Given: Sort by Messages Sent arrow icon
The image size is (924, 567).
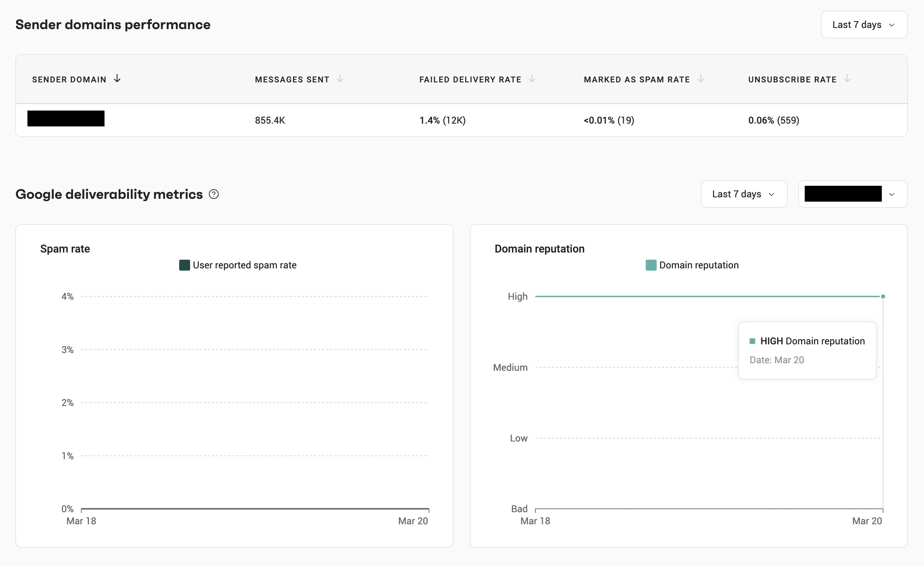Looking at the screenshot, I should coord(340,79).
